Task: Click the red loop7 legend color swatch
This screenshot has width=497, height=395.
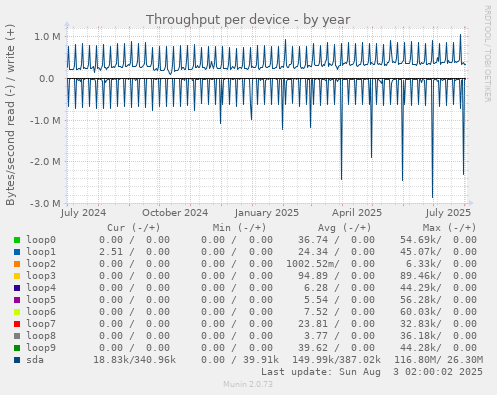Action: click(x=17, y=324)
